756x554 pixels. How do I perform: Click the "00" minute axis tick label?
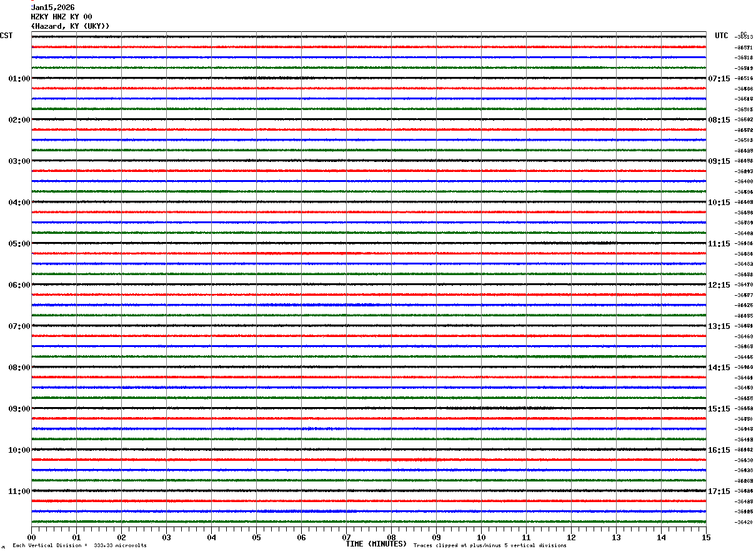(x=31, y=537)
